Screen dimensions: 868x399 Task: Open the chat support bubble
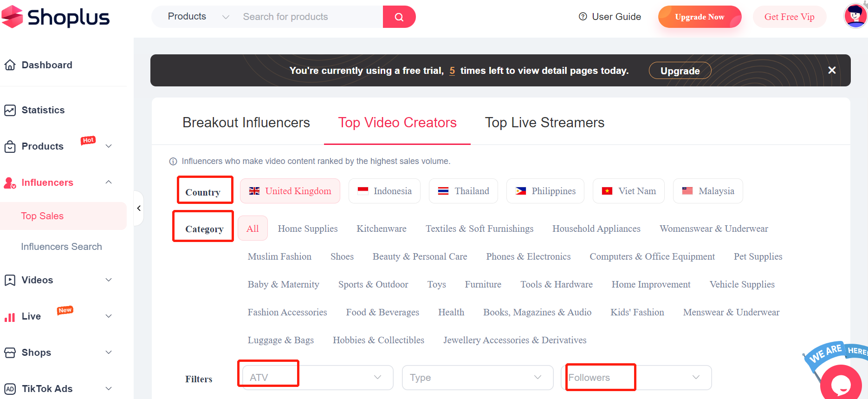[x=841, y=383]
